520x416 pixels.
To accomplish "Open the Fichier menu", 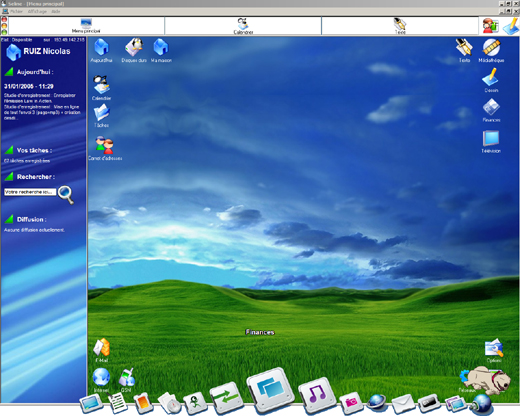I will [x=16, y=11].
